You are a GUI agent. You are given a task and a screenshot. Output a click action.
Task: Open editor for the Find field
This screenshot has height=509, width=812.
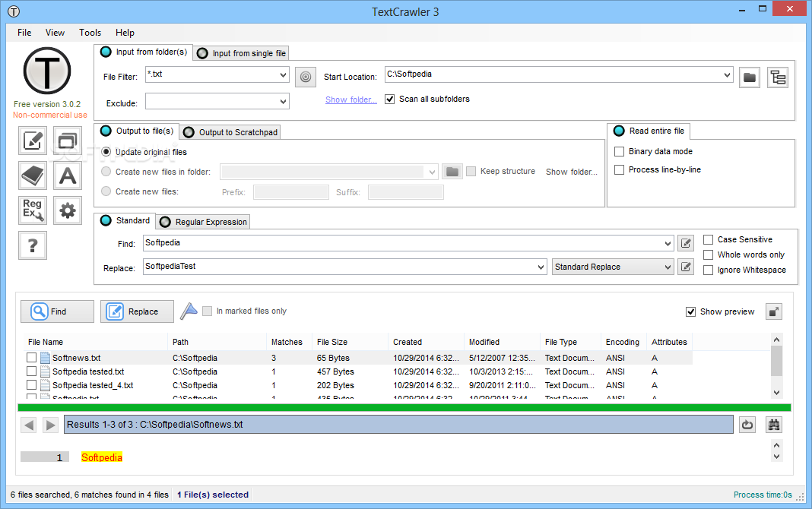point(686,243)
